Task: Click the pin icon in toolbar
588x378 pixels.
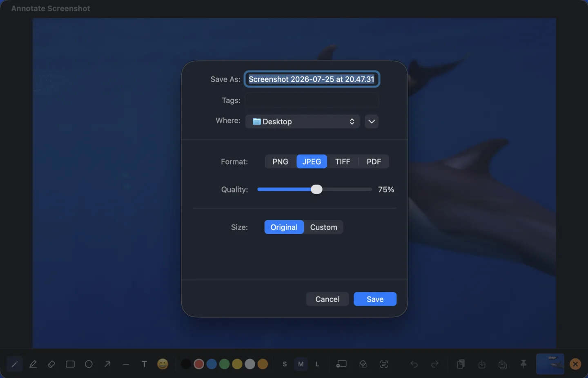Action: [523, 364]
